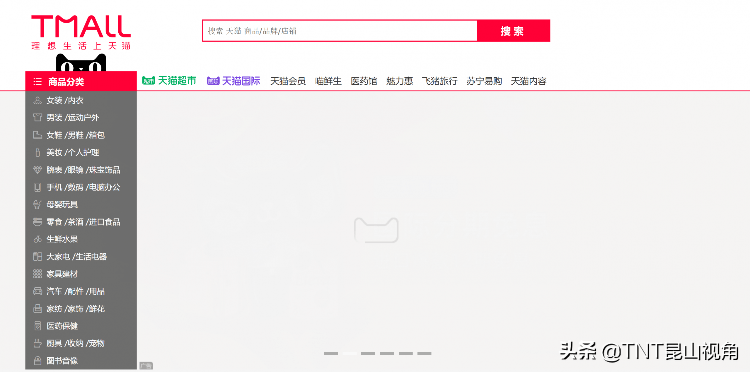Open the 宠物 category link
750x372 pixels.
pyautogui.click(x=97, y=343)
